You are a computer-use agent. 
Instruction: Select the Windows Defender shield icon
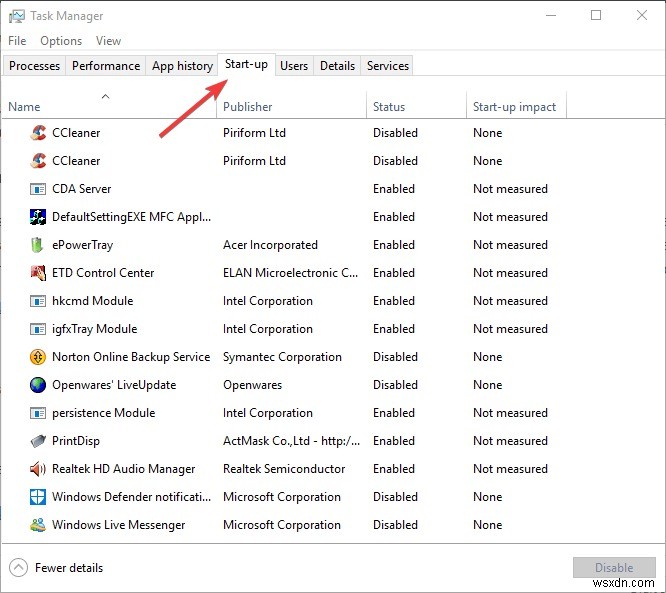point(38,497)
